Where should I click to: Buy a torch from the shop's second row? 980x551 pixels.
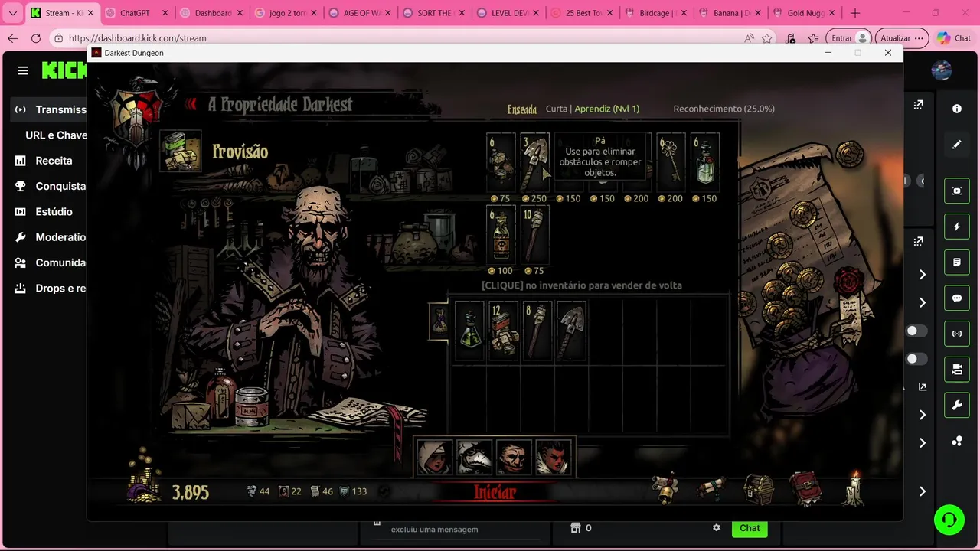coord(534,234)
